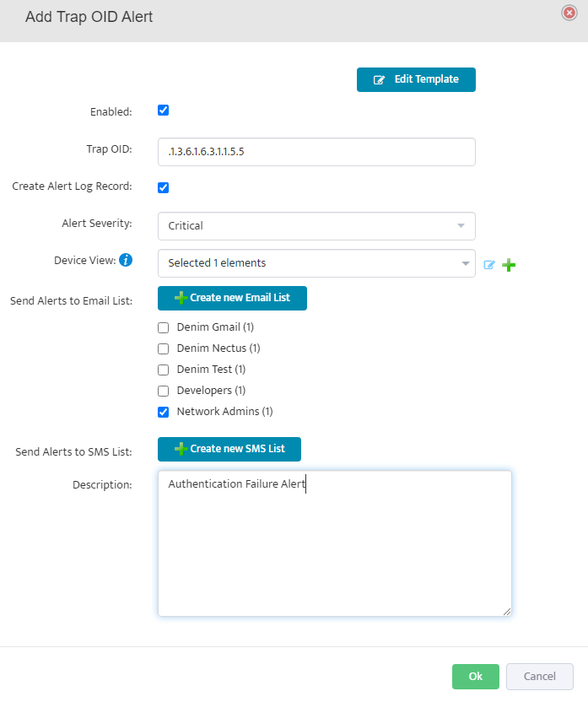Check the Denim Test email list
Screen dimensions: 588x702
point(164,370)
